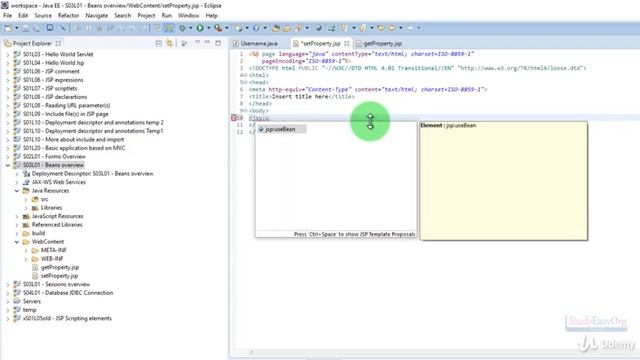Open Project Explorer view menu triangle
This screenshot has width=640, height=360.
(x=198, y=42)
